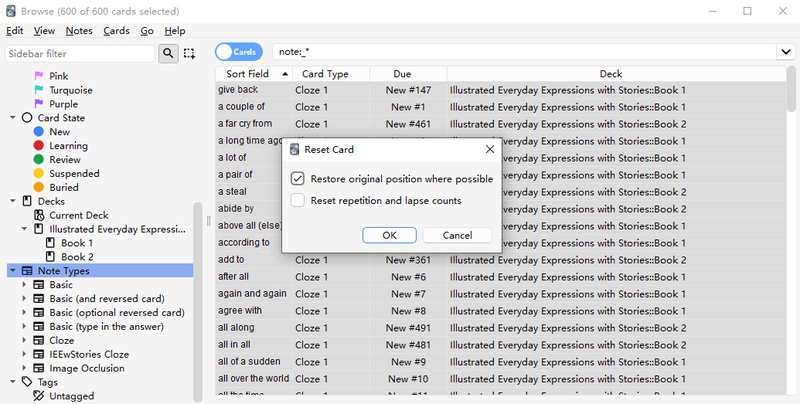The width and height of the screenshot is (800, 404).
Task: Select Untagged filter in sidebar
Action: (71, 396)
